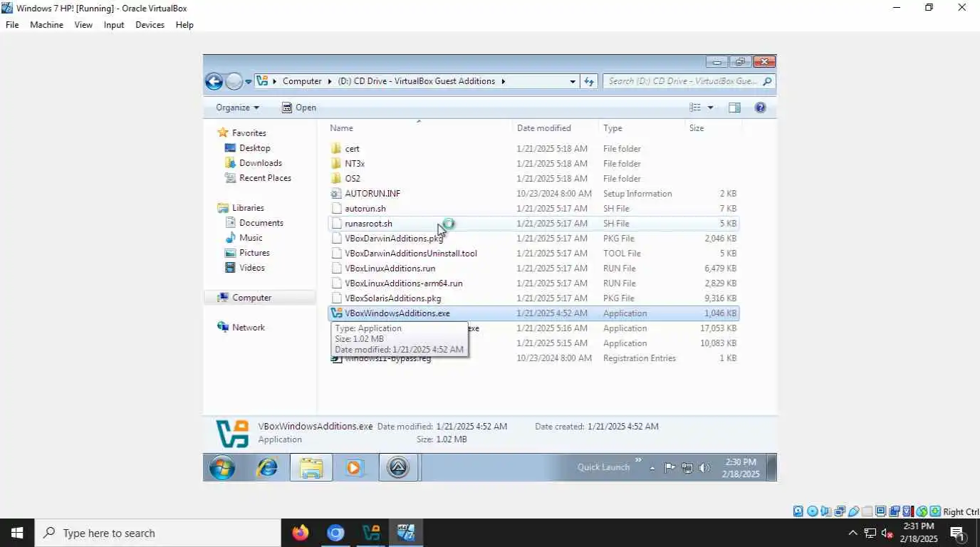
Task: Sort by Date modified column header
Action: tap(556, 128)
